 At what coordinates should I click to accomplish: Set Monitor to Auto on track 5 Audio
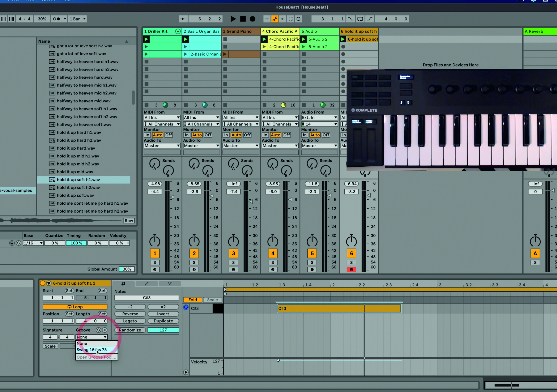point(315,135)
